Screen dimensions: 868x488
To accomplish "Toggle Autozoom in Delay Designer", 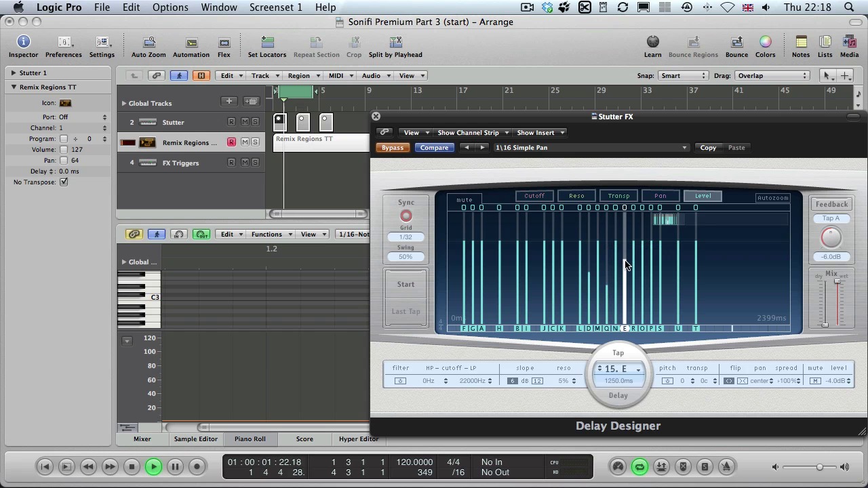I will [772, 198].
